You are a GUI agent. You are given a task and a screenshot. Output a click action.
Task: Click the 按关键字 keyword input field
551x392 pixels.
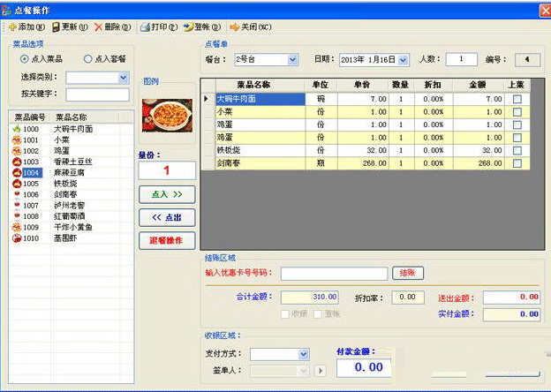click(x=98, y=94)
